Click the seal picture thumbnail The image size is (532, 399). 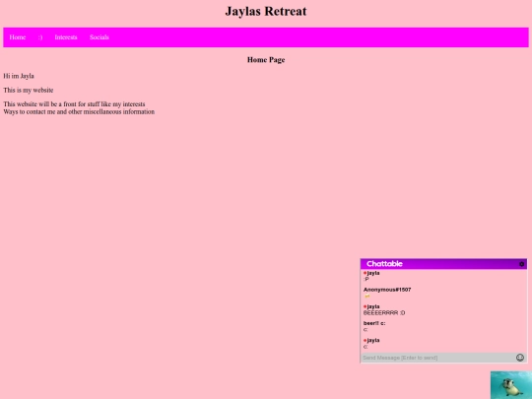click(x=511, y=385)
